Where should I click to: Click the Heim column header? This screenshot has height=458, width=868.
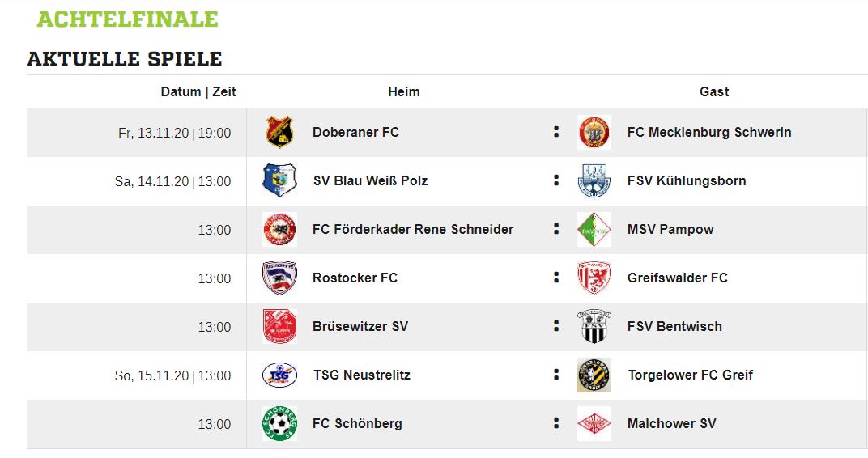pos(403,91)
